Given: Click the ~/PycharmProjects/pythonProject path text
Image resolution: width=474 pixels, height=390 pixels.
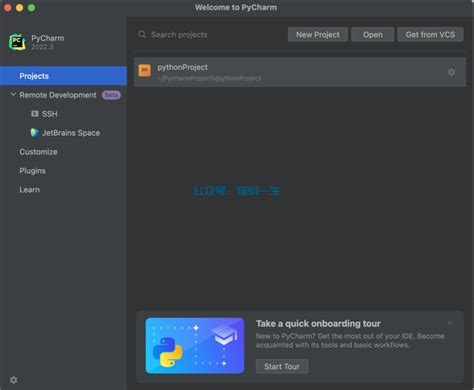Looking at the screenshot, I should coord(209,78).
